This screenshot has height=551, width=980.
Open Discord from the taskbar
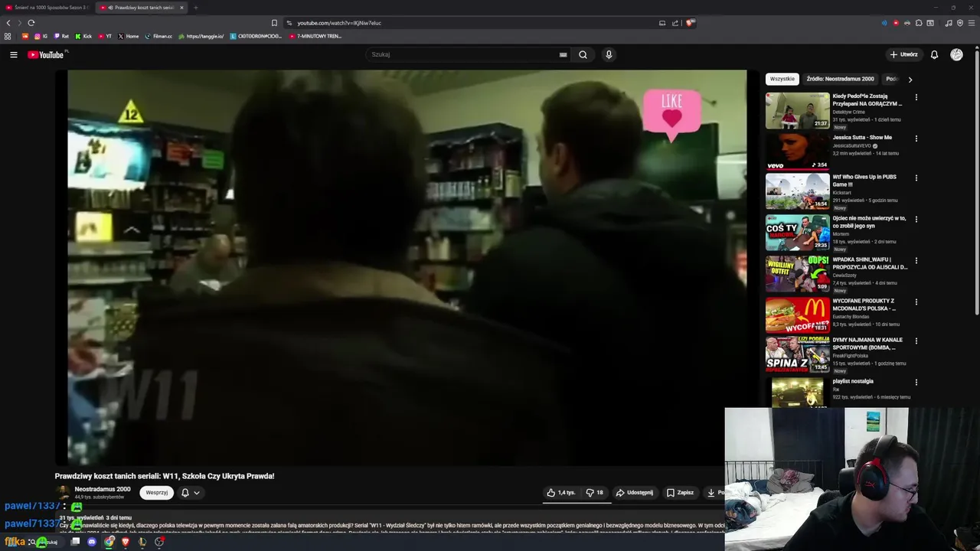click(x=92, y=542)
